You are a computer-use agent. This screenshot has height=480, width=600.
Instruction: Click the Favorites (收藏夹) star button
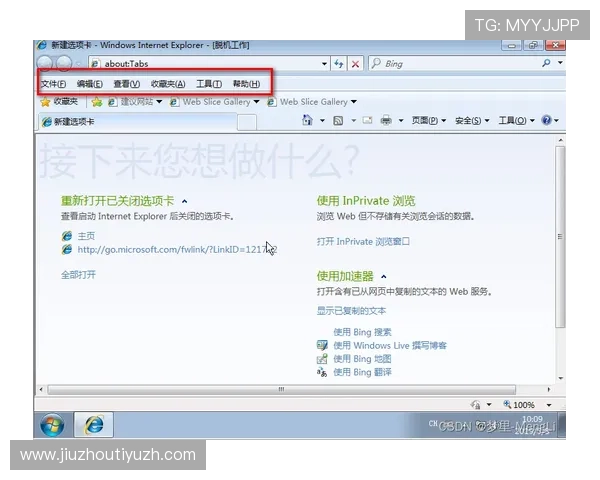pyautogui.click(x=59, y=102)
